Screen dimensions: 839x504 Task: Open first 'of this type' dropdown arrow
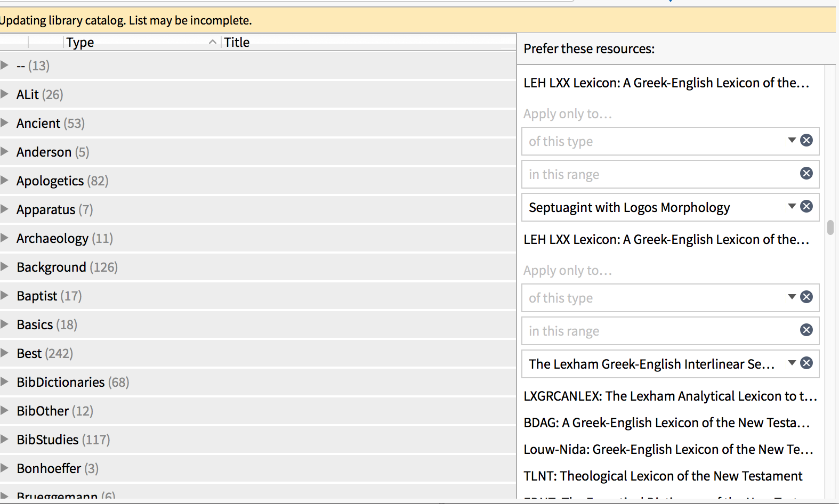coord(792,140)
